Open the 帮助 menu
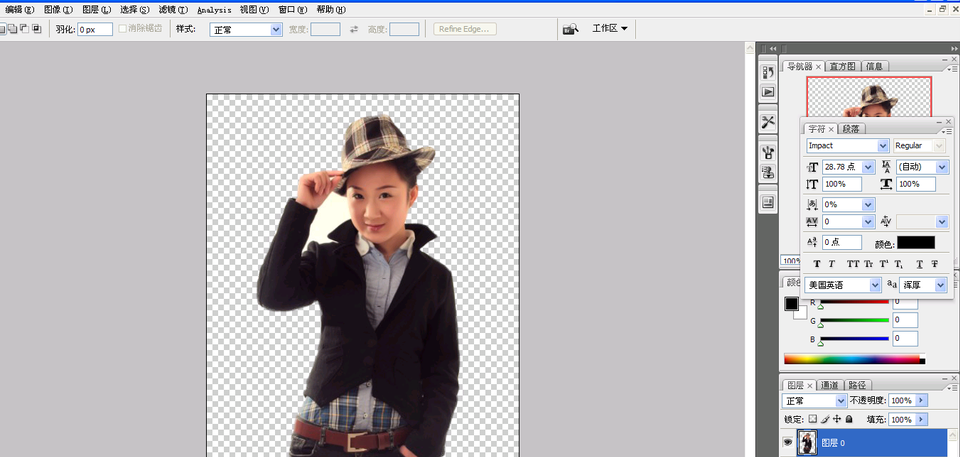This screenshot has width=960, height=457. click(x=331, y=10)
